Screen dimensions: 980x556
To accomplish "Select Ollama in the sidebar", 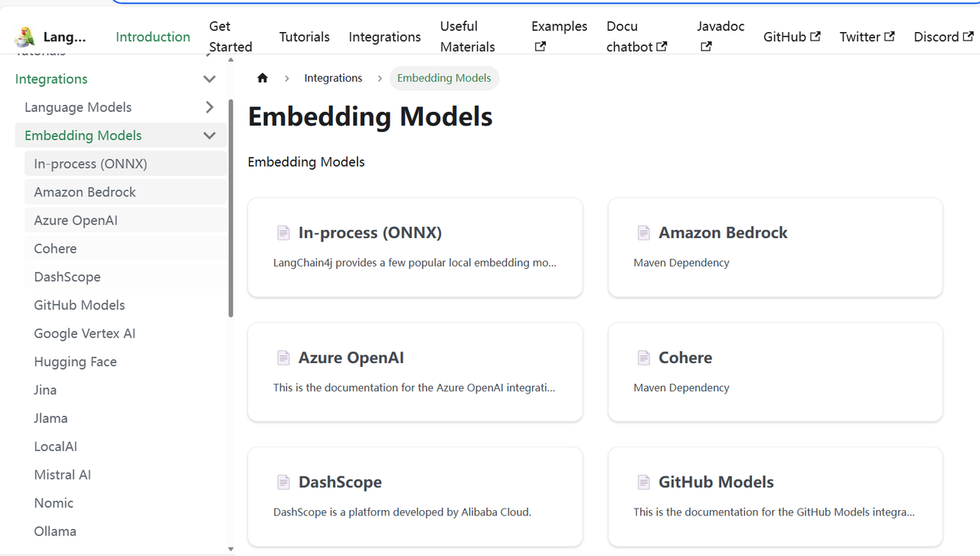I will [125, 531].
